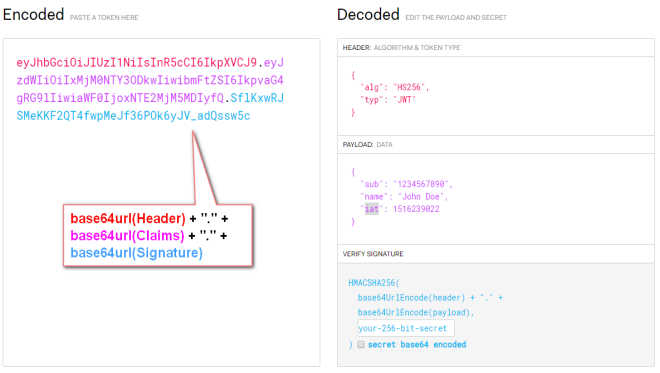Click the your-256-bit-secret input field
The width and height of the screenshot is (660, 373).
(406, 328)
